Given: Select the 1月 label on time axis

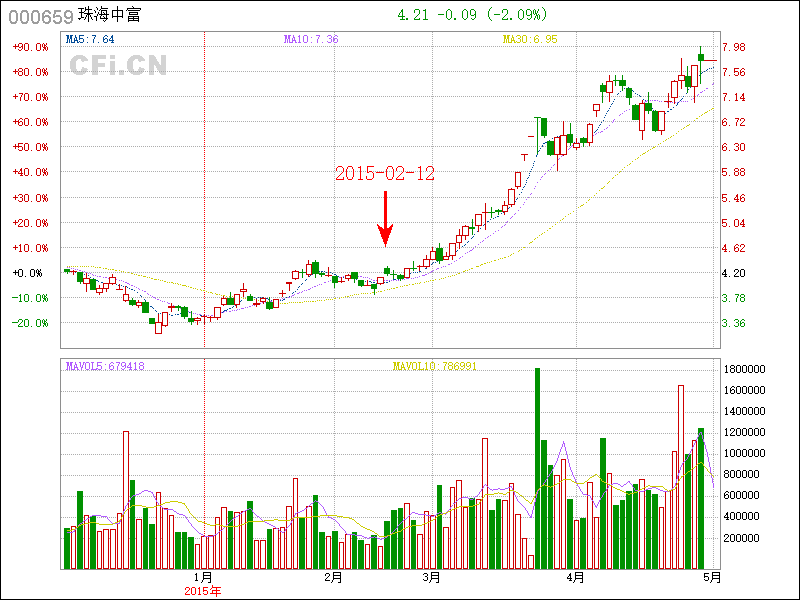Looking at the screenshot, I should 203,577.
